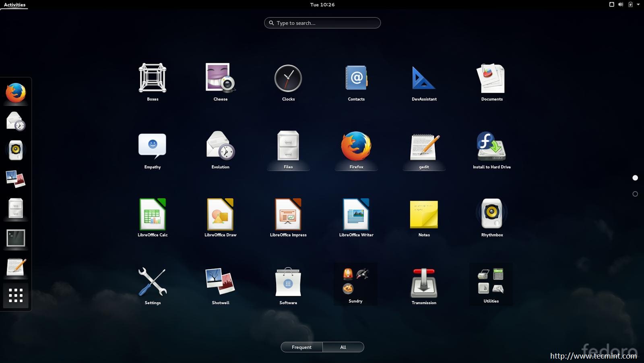
Task: Expand the Sundry app folder
Action: (355, 284)
